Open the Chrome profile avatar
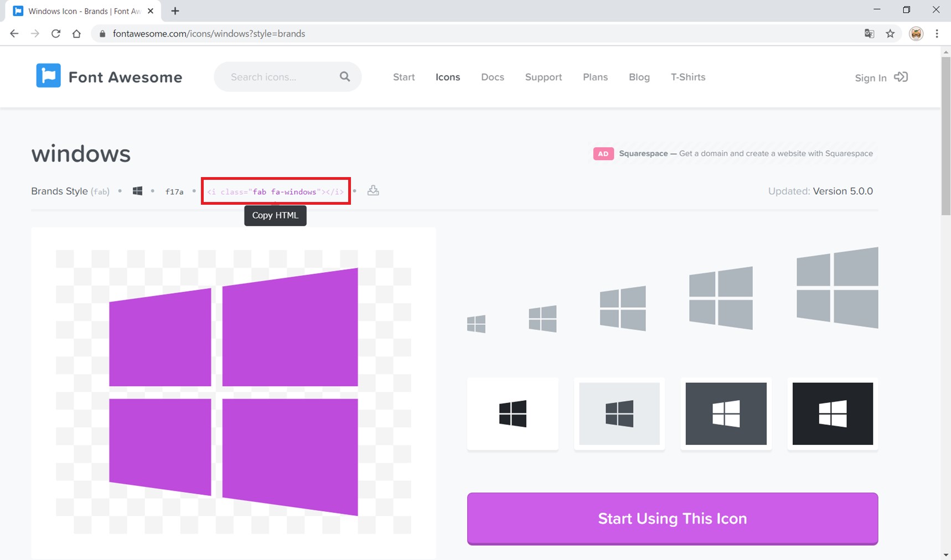Image resolution: width=951 pixels, height=560 pixels. (916, 34)
